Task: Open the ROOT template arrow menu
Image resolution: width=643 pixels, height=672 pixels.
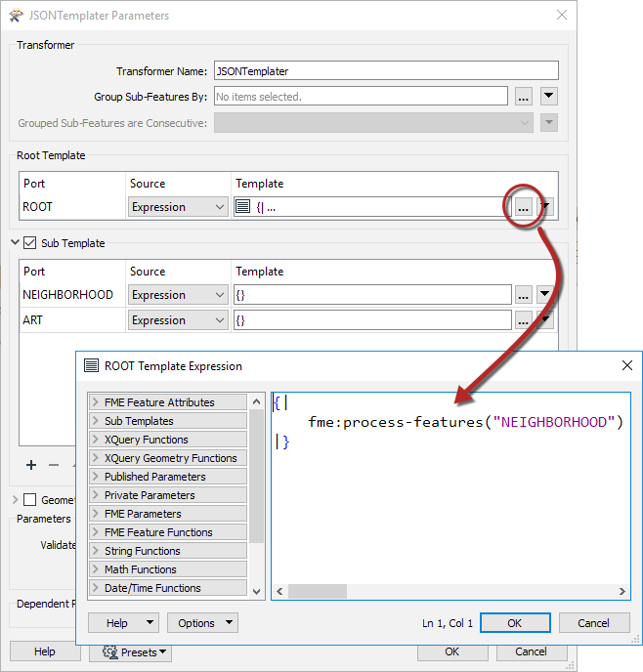Action: [545, 207]
